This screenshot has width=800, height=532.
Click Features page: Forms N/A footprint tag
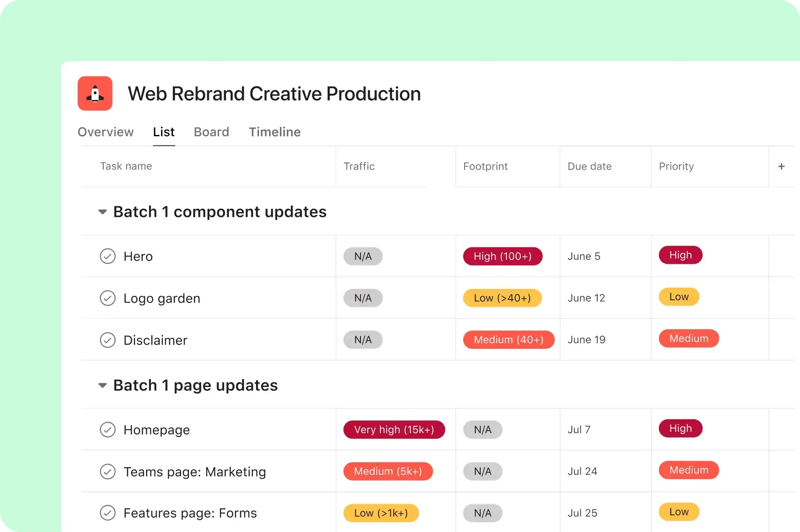click(x=483, y=513)
